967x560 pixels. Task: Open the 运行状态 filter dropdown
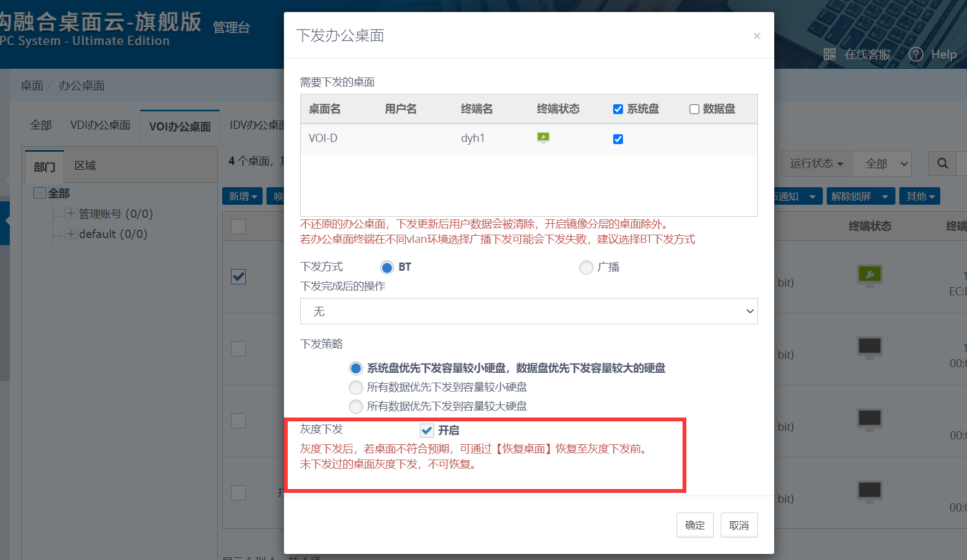click(816, 164)
